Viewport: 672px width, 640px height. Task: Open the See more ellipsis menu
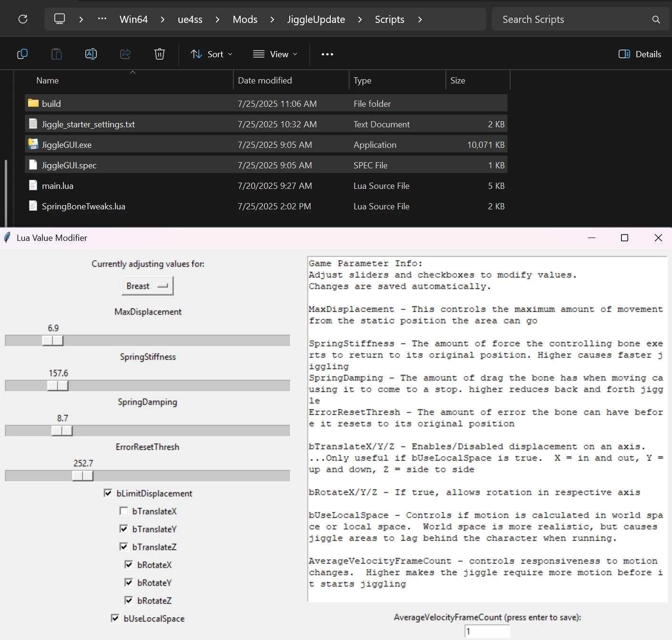click(327, 54)
